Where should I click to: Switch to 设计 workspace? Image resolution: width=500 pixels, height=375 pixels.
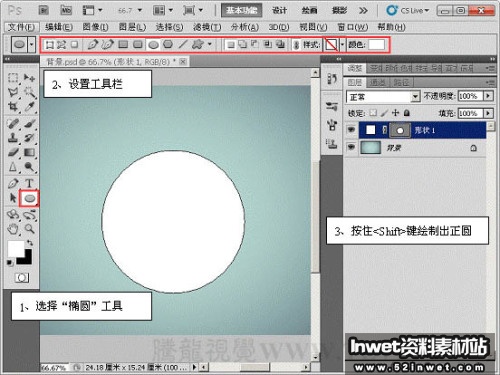point(279,11)
